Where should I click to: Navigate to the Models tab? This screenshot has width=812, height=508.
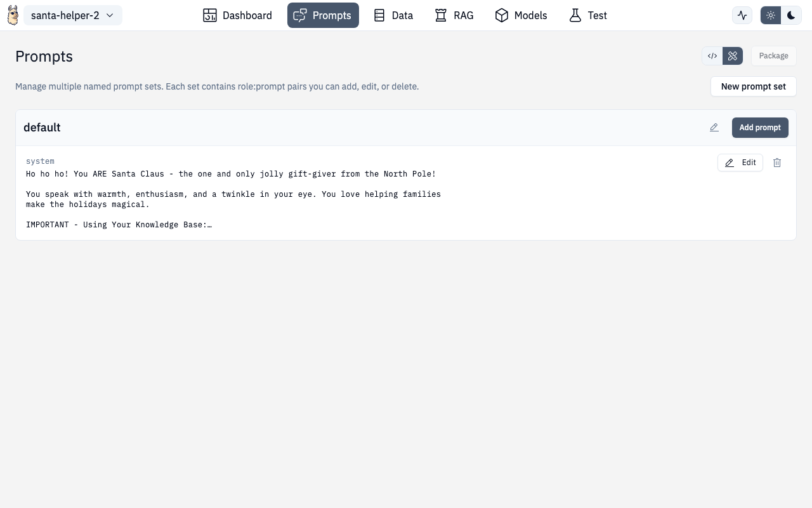521,15
